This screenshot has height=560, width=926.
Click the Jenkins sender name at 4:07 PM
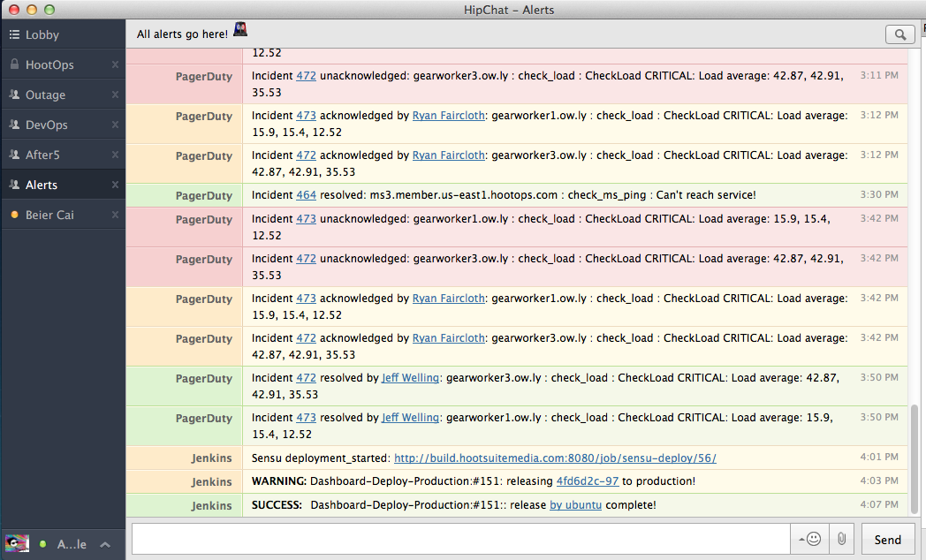coord(211,506)
